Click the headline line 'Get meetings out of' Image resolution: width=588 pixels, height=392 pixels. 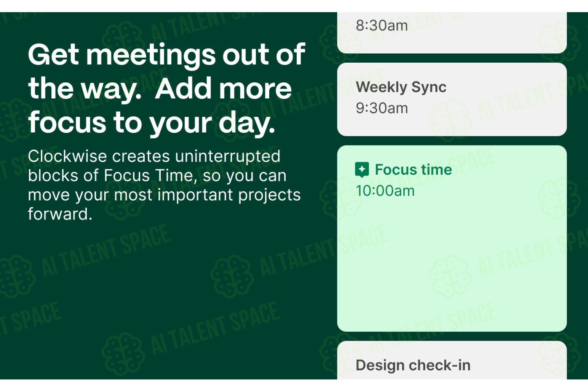point(167,54)
